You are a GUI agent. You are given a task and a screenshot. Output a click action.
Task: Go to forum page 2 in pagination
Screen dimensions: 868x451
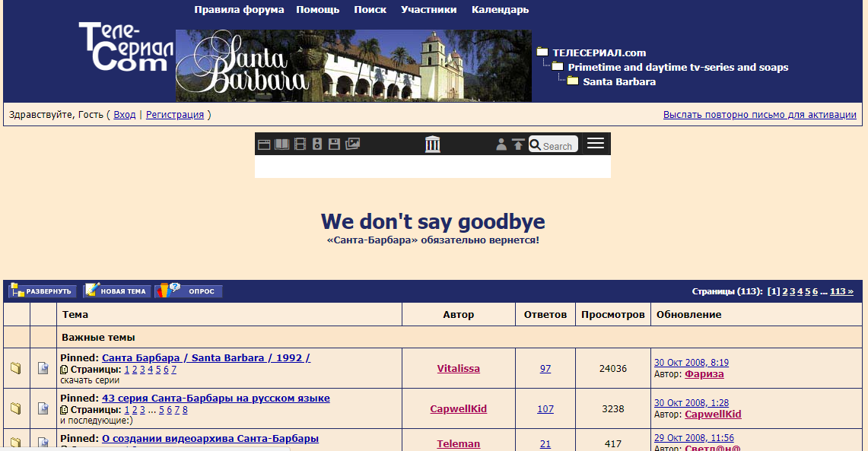(785, 291)
